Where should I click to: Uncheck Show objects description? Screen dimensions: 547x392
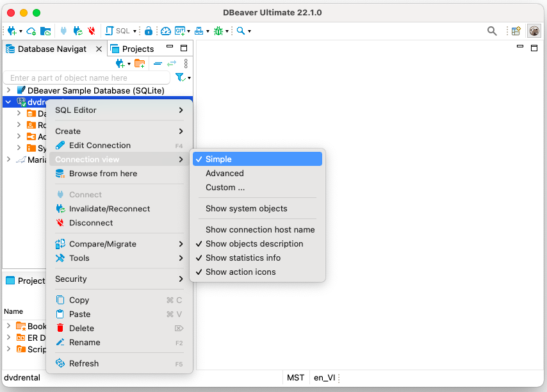pyautogui.click(x=257, y=244)
